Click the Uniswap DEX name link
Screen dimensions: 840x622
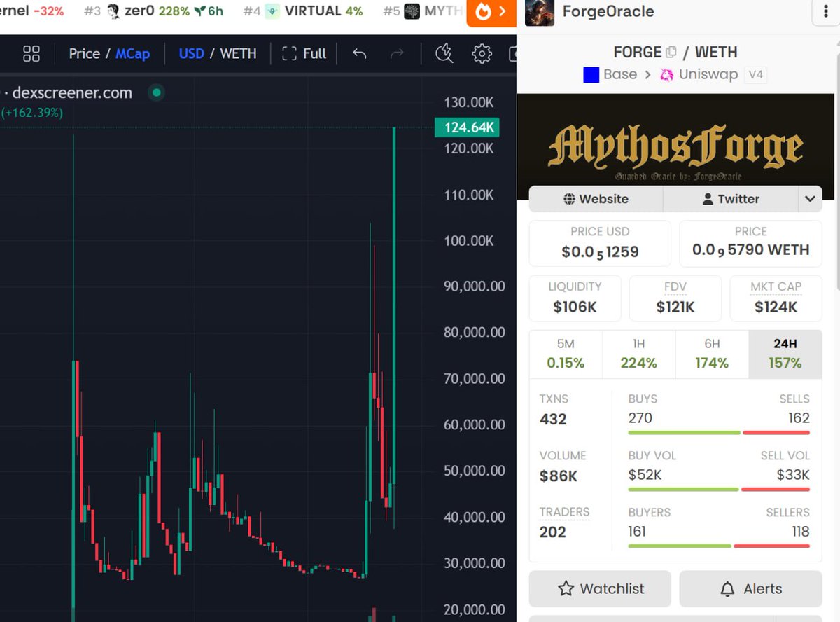point(708,74)
